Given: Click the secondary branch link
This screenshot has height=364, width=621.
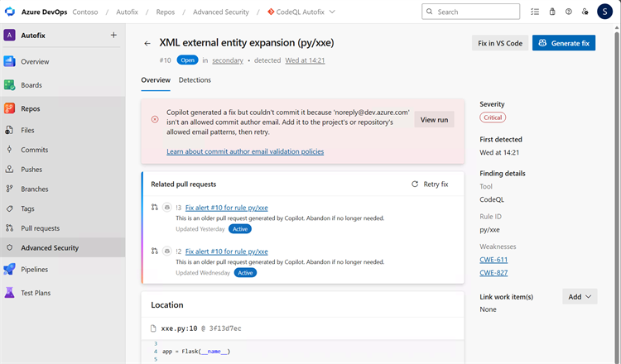Looking at the screenshot, I should tap(228, 60).
